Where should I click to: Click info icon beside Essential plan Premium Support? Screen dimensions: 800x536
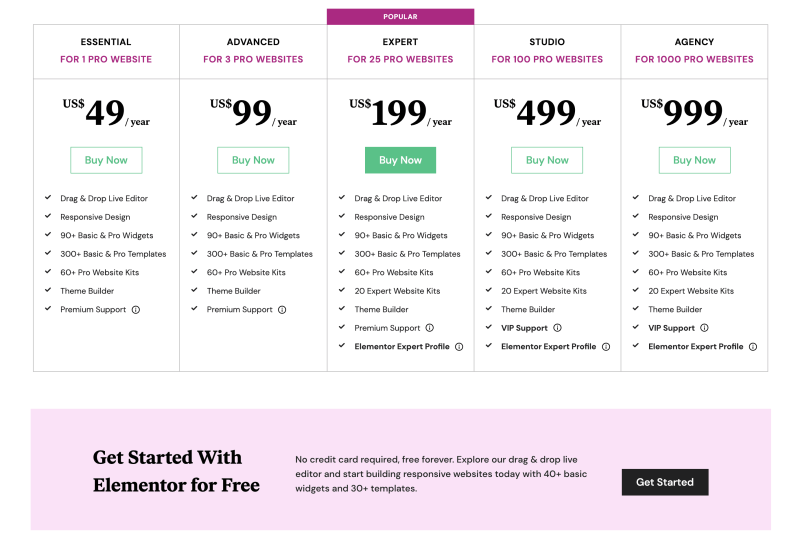136,310
